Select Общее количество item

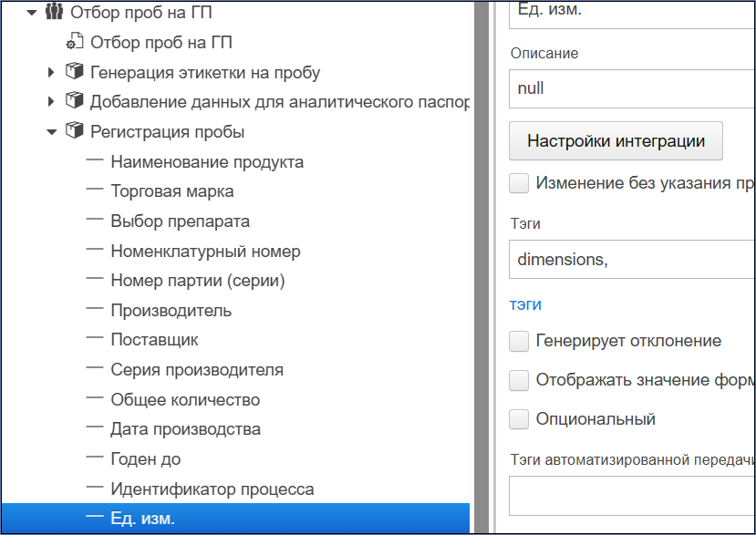[185, 399]
